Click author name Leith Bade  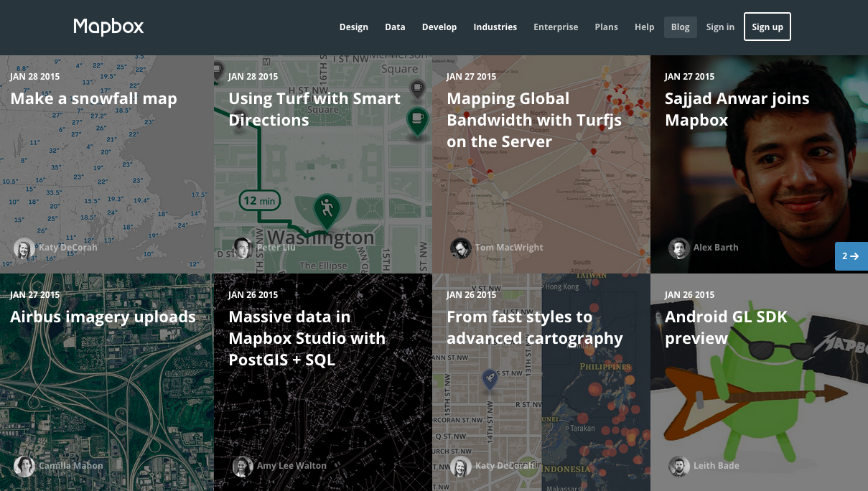[x=717, y=466]
